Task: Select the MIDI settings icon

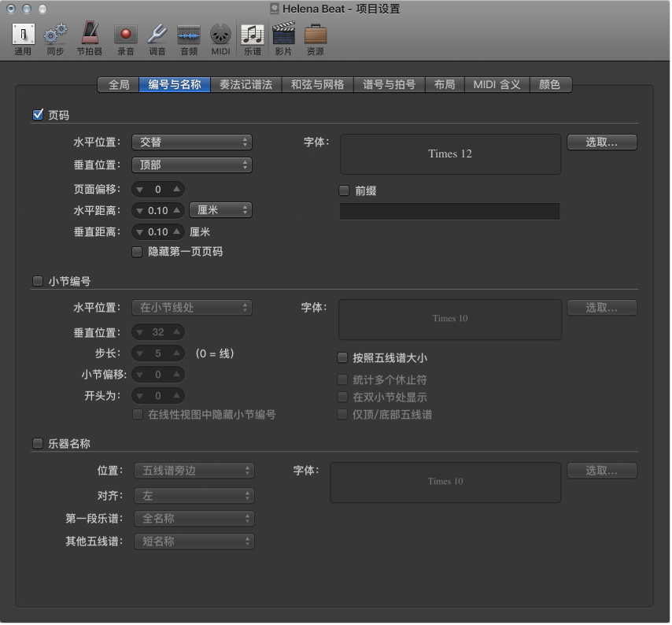Action: [x=220, y=35]
